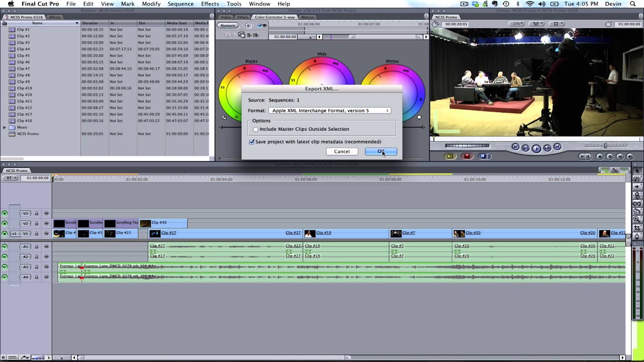The image size is (644, 362).
Task: Click the lowercase v1 source control
Action: [14, 233]
